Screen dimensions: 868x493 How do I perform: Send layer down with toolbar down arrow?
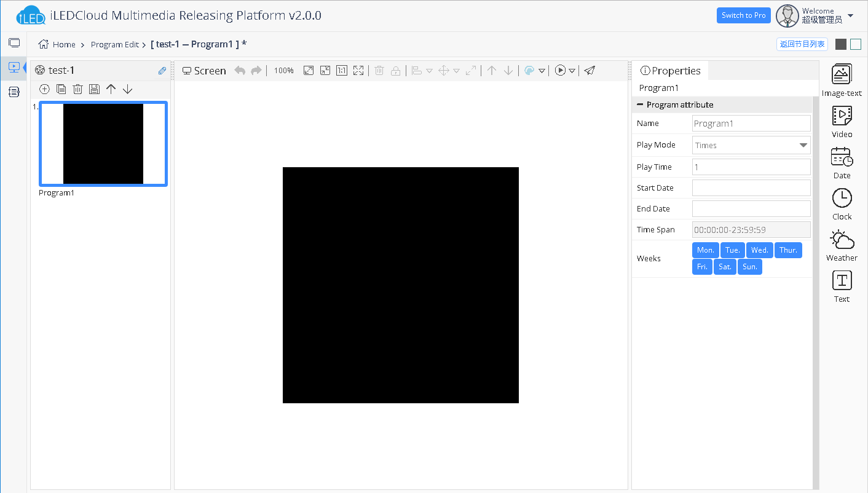click(508, 71)
